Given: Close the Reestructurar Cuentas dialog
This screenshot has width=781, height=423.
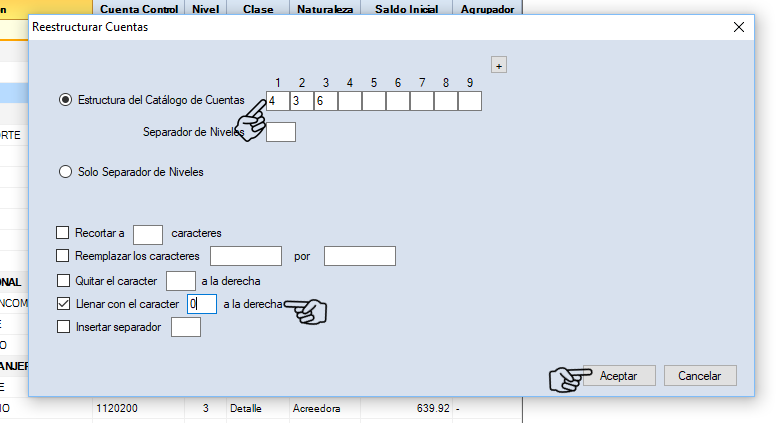Looking at the screenshot, I should click(739, 28).
